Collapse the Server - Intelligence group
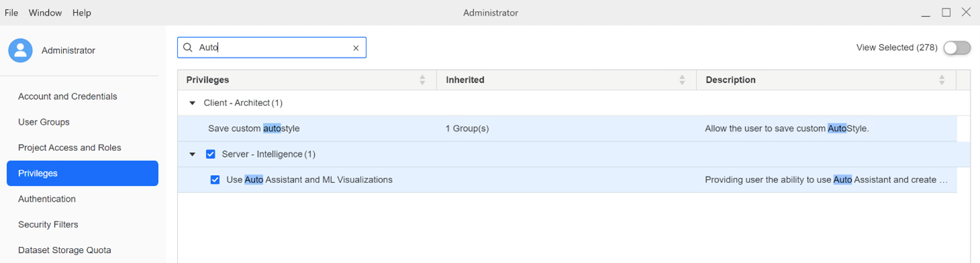Image resolution: width=980 pixels, height=263 pixels. pos(192,154)
